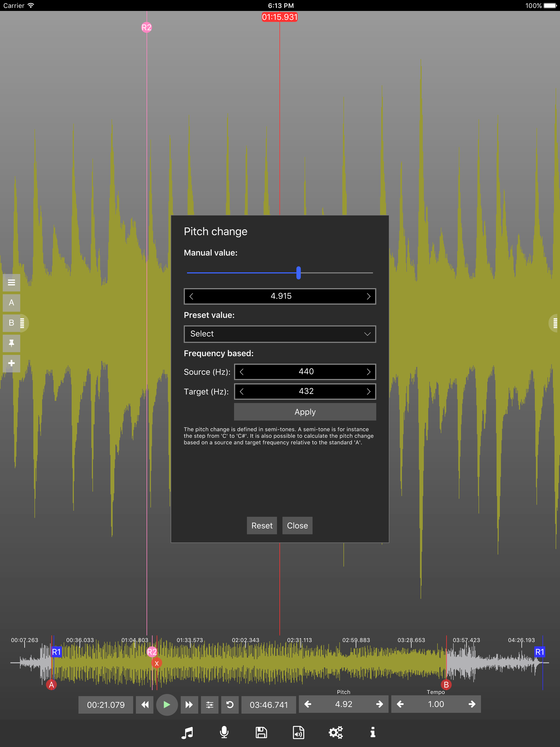
Task: Open the Preset value Select dropdown
Action: [280, 334]
